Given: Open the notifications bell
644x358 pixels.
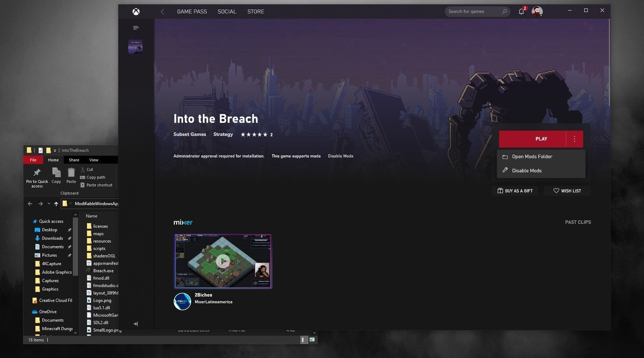Looking at the screenshot, I should pyautogui.click(x=522, y=11).
